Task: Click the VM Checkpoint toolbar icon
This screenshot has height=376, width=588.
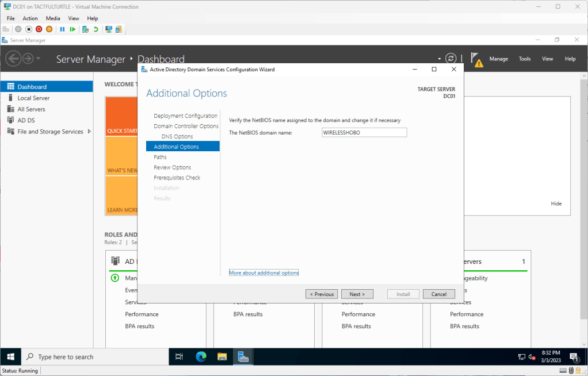Action: [85, 29]
